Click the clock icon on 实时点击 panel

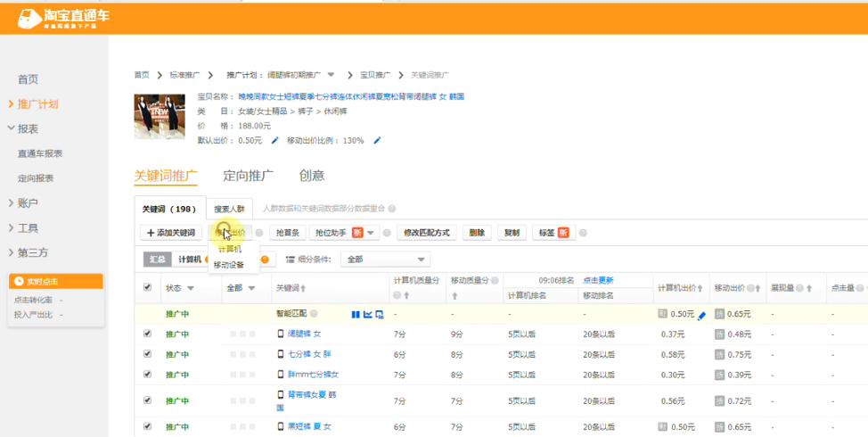click(19, 281)
